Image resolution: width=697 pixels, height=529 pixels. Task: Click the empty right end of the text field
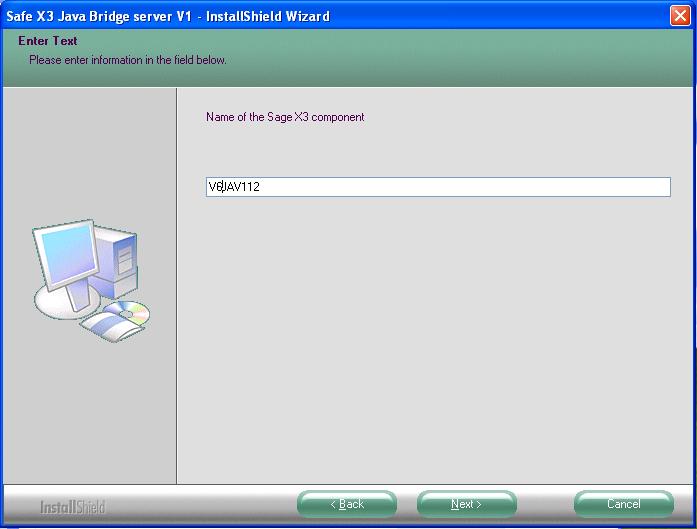[600, 187]
